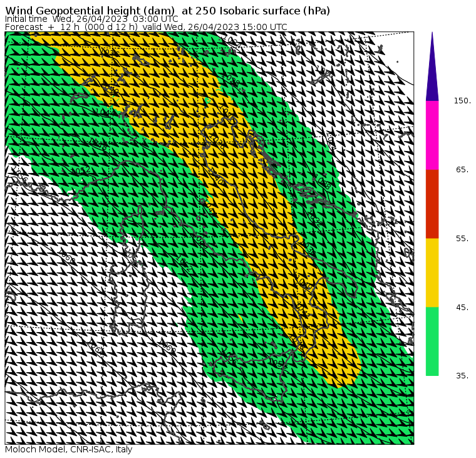Screen dimensions: 476x458
Task: Click the Forecast + 12 h validity line
Action: pyautogui.click(x=146, y=27)
